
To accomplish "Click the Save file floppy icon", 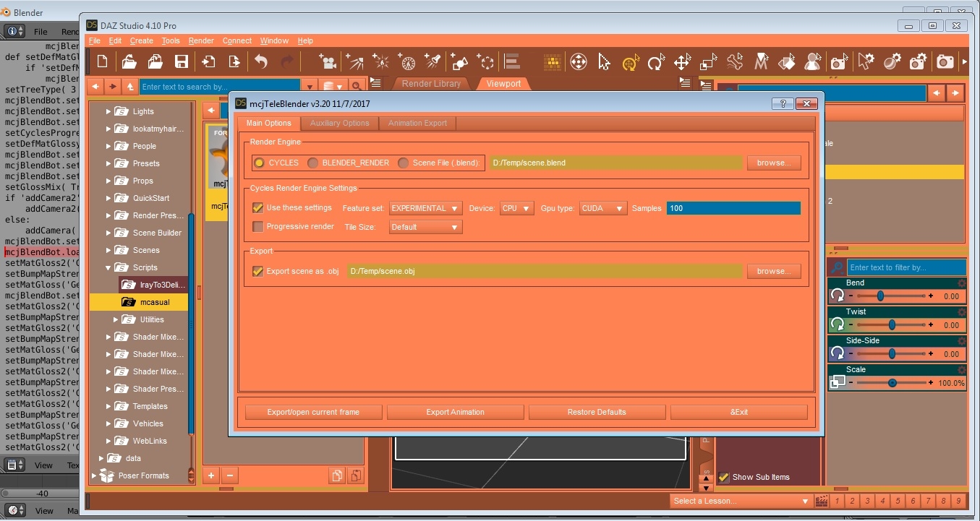I will point(182,61).
